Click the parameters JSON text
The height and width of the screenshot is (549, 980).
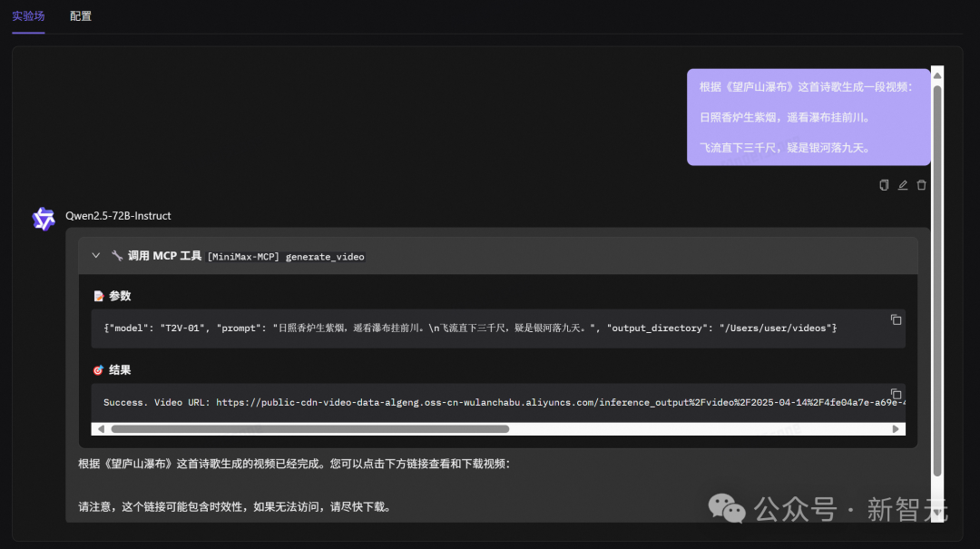point(470,328)
